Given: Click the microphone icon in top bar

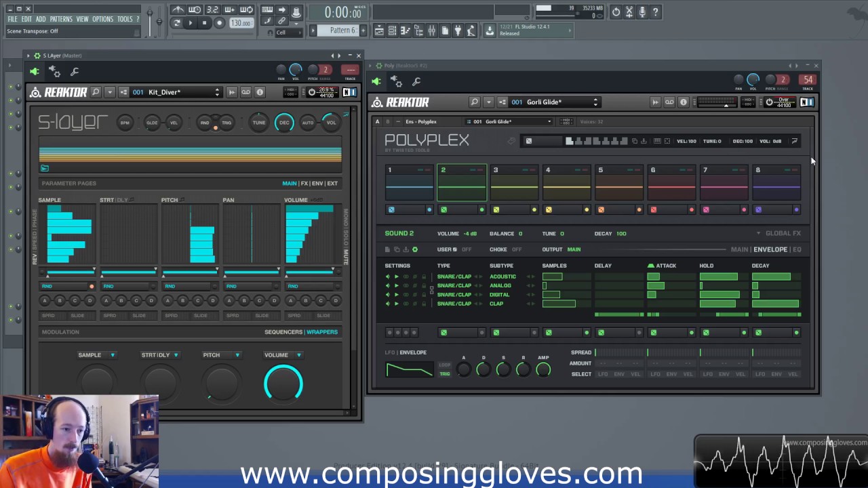Looking at the screenshot, I should point(642,12).
